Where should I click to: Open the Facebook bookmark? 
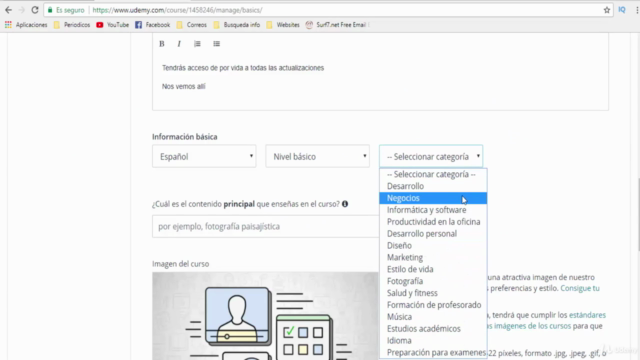(153, 25)
